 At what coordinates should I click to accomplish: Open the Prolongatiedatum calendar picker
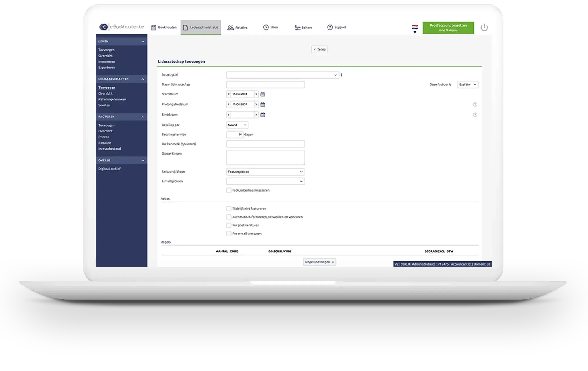tap(263, 105)
